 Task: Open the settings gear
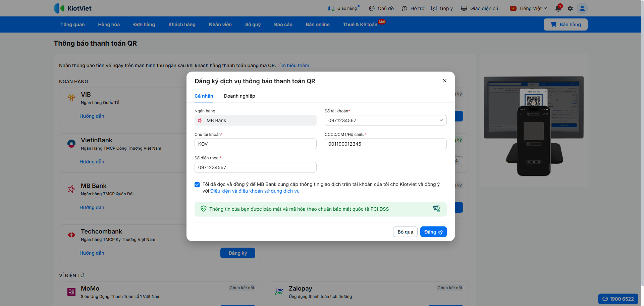(570, 8)
